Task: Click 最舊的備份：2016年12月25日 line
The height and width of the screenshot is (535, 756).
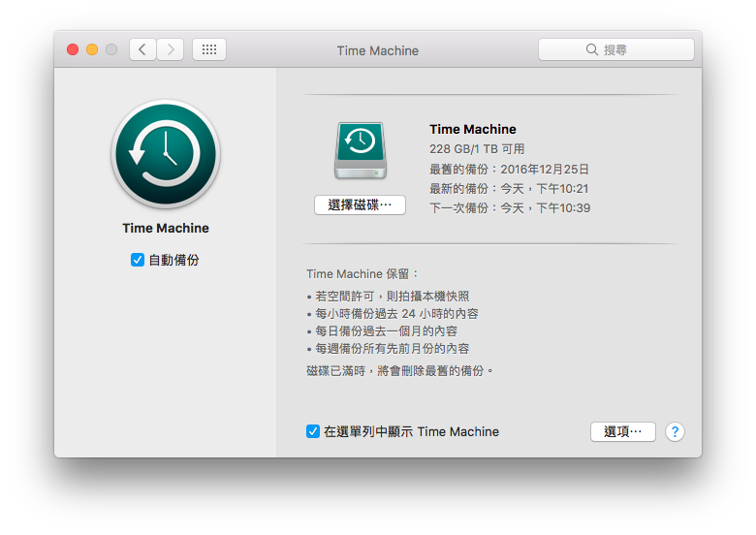Action: coord(509,170)
